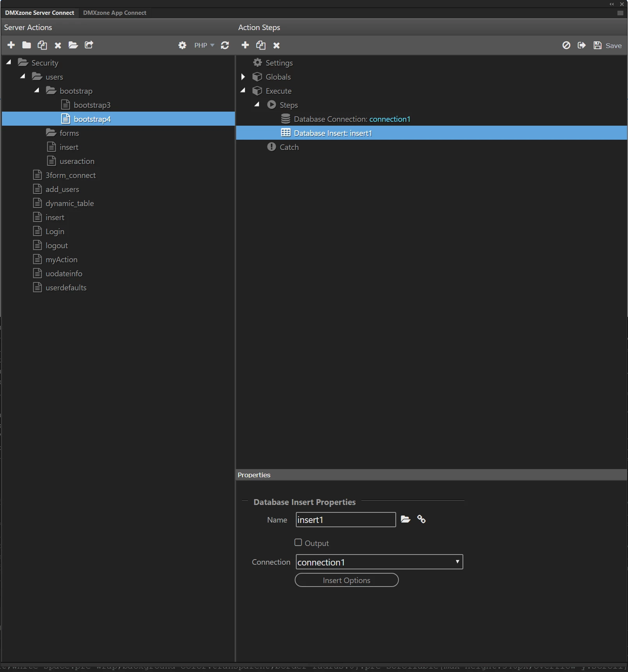Open Insert Options dialog
Viewport: 628px width, 672px height.
coord(347,580)
